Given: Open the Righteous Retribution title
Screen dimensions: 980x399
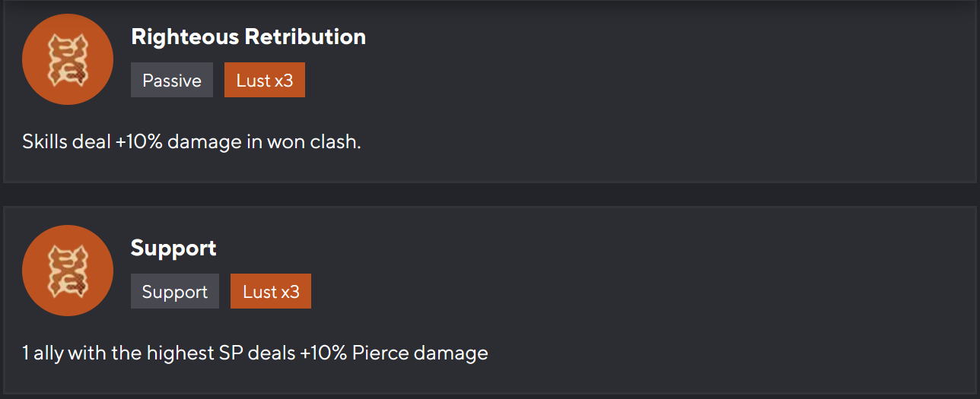Looking at the screenshot, I should pyautogui.click(x=248, y=36).
